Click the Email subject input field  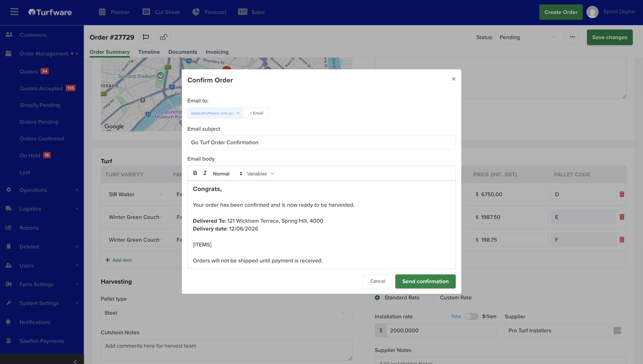pyautogui.click(x=321, y=142)
